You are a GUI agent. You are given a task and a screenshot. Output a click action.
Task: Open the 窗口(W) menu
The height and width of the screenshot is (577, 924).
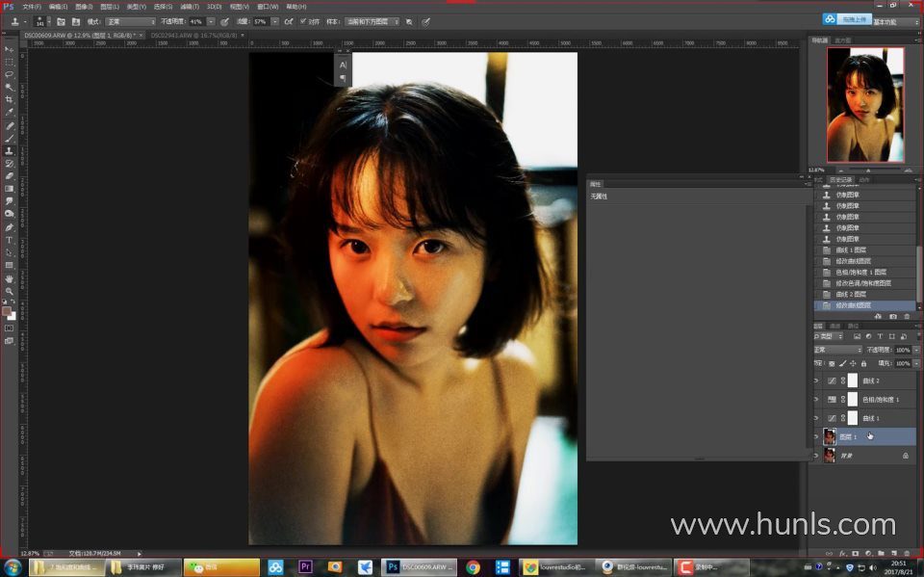pyautogui.click(x=268, y=7)
